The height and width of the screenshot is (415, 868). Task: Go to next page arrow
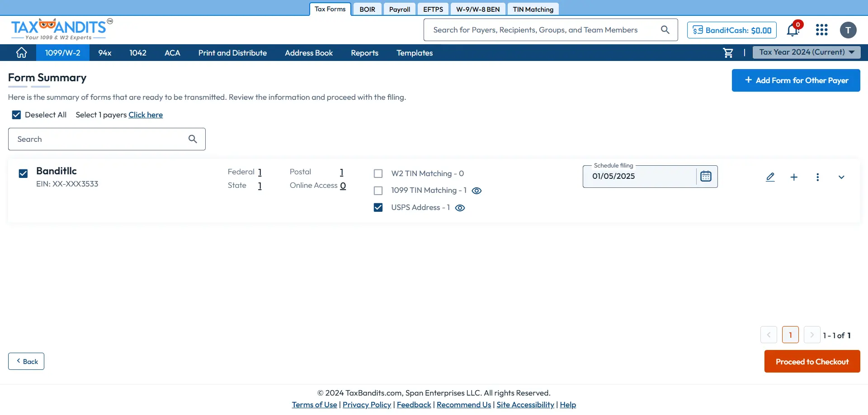(x=812, y=335)
